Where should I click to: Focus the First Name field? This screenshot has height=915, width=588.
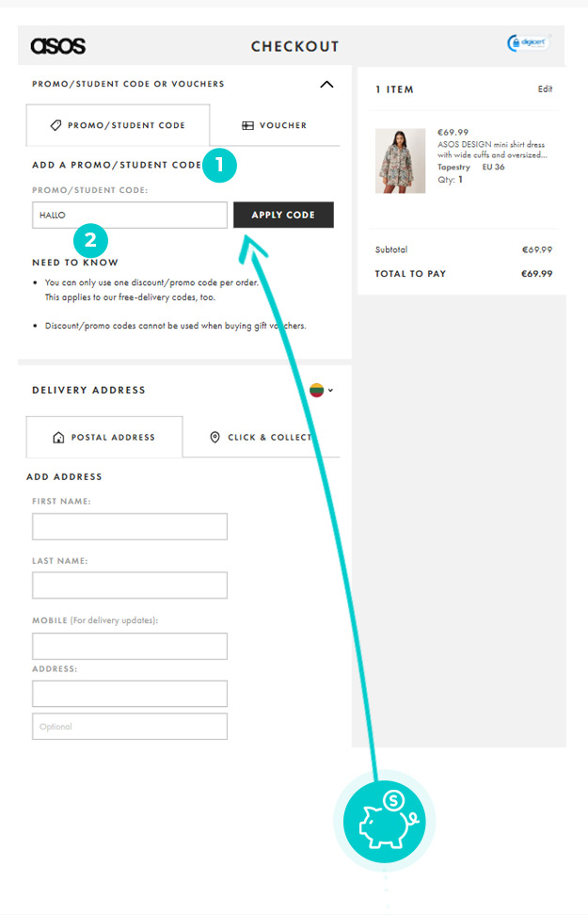click(130, 526)
